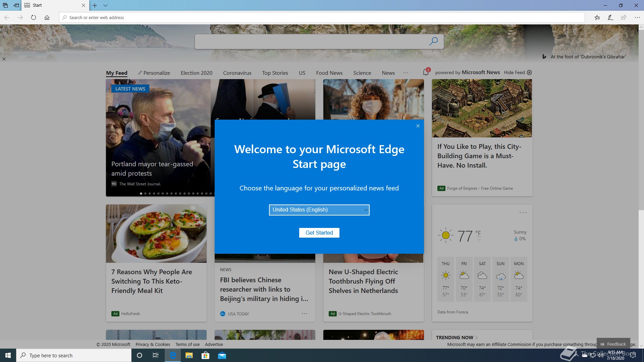
Task: Open Favorites hub star icon
Action: click(x=597, y=17)
